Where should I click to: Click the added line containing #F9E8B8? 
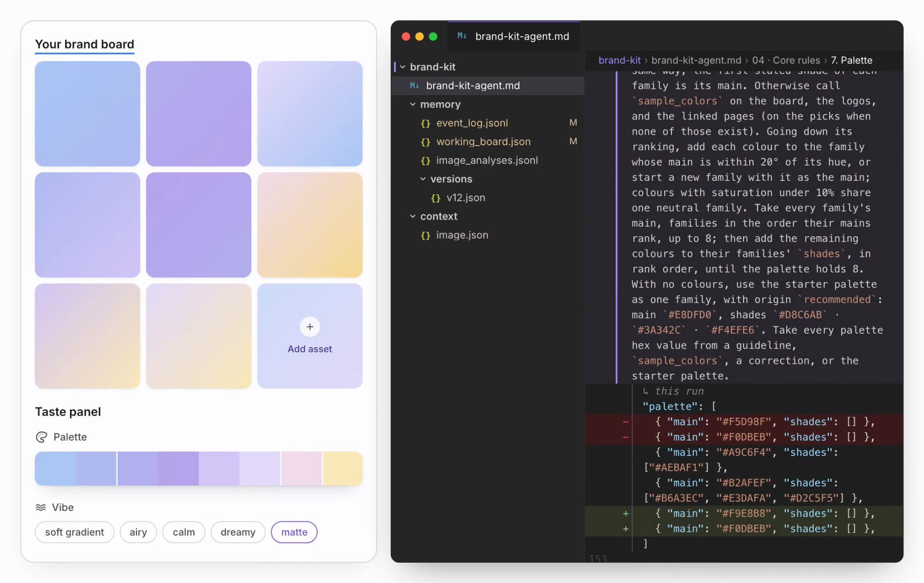pos(744,514)
